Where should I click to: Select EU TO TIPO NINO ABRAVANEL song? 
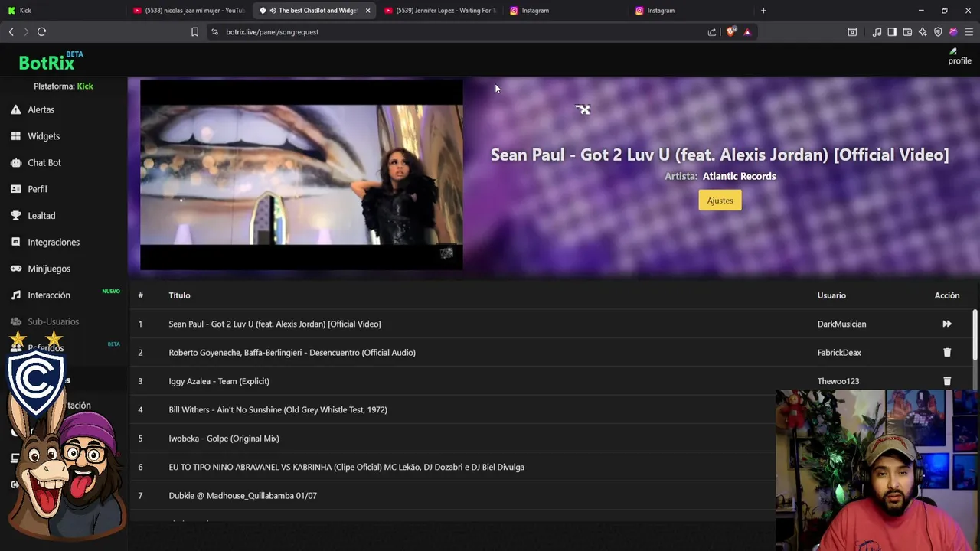pos(346,467)
